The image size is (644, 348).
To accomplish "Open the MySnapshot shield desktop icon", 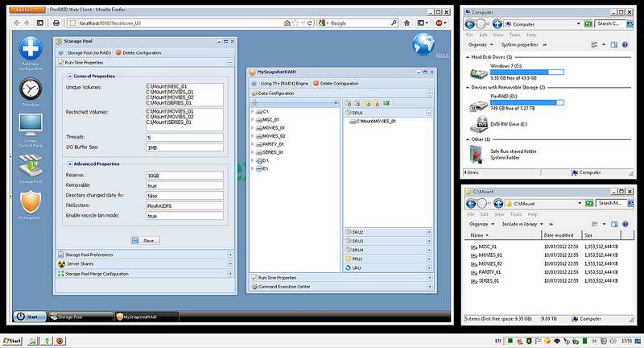I will tap(31, 202).
